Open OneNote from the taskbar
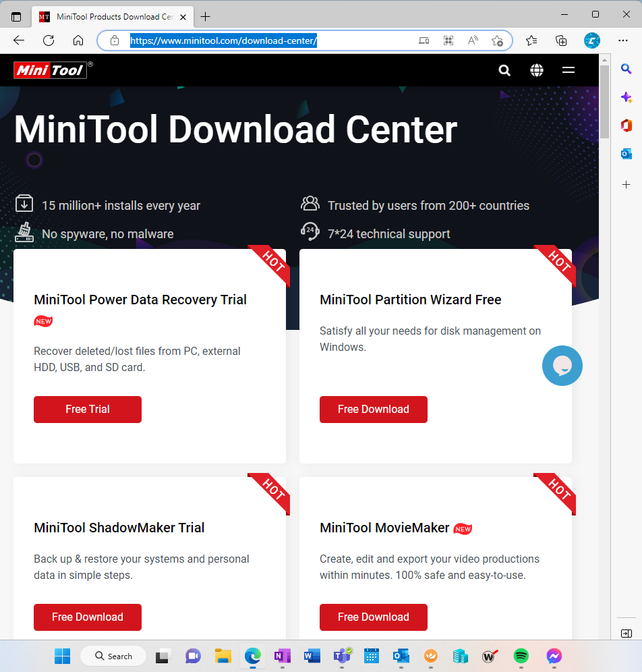 [283, 656]
